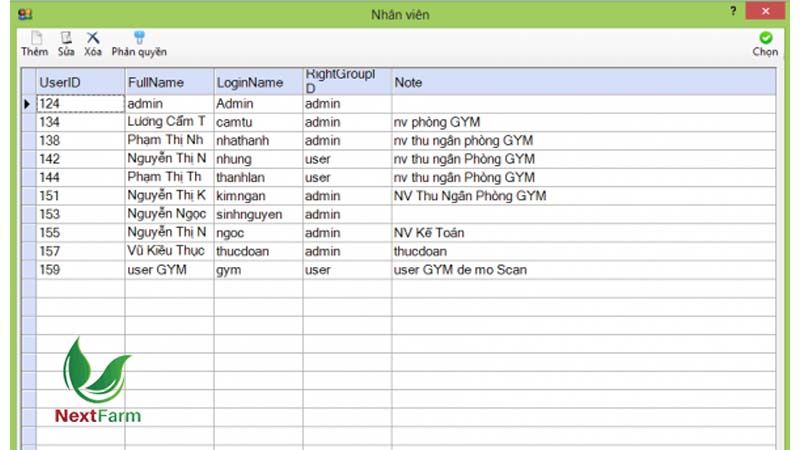
Task: Click the nhung login name cell
Action: click(257, 159)
